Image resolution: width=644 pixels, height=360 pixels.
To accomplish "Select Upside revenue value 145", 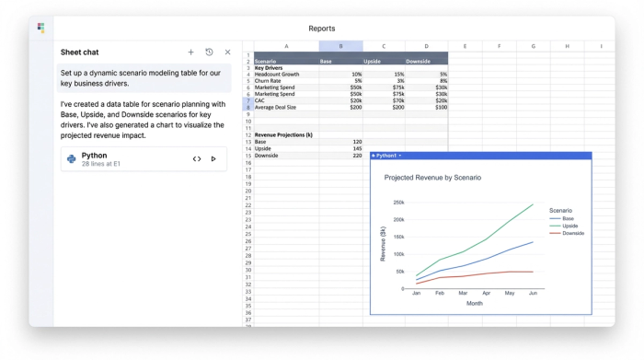I will [x=341, y=149].
